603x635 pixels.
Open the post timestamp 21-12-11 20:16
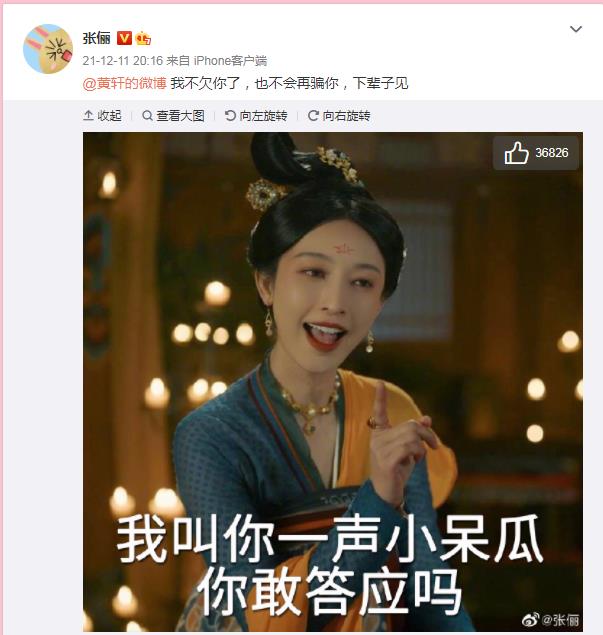pyautogui.click(x=123, y=61)
